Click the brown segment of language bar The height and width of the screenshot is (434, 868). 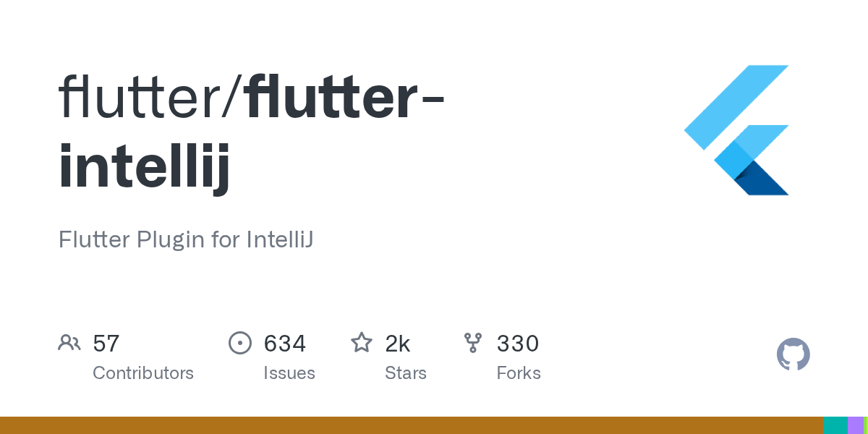click(411, 425)
